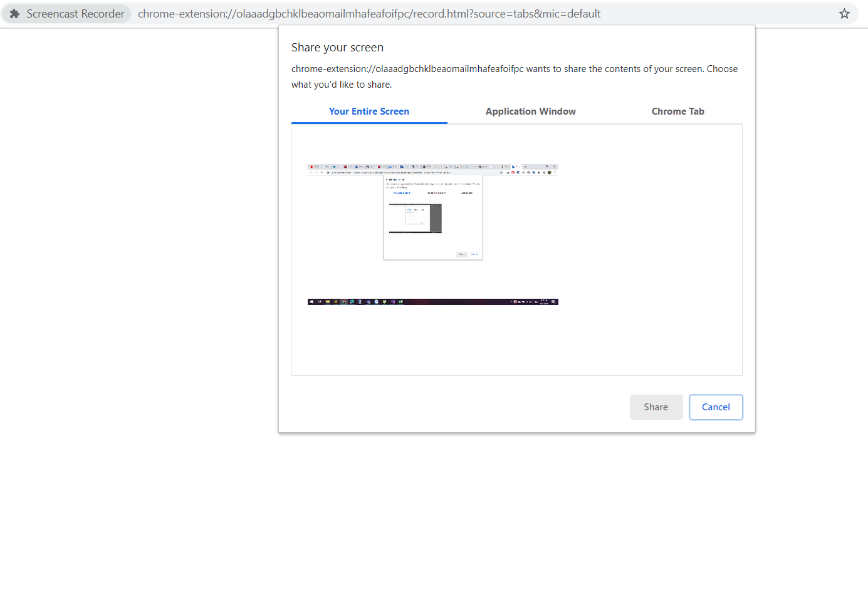Click the blank page left of dialog
The image size is (868, 612).
(x=138, y=251)
